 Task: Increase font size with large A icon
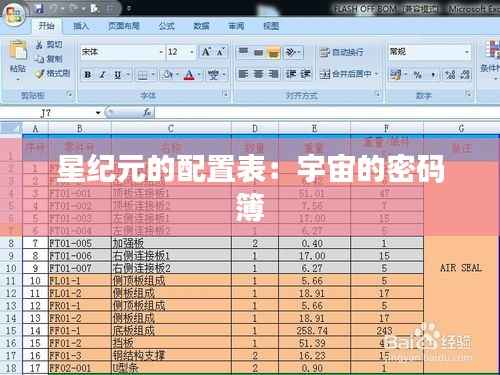(x=206, y=52)
